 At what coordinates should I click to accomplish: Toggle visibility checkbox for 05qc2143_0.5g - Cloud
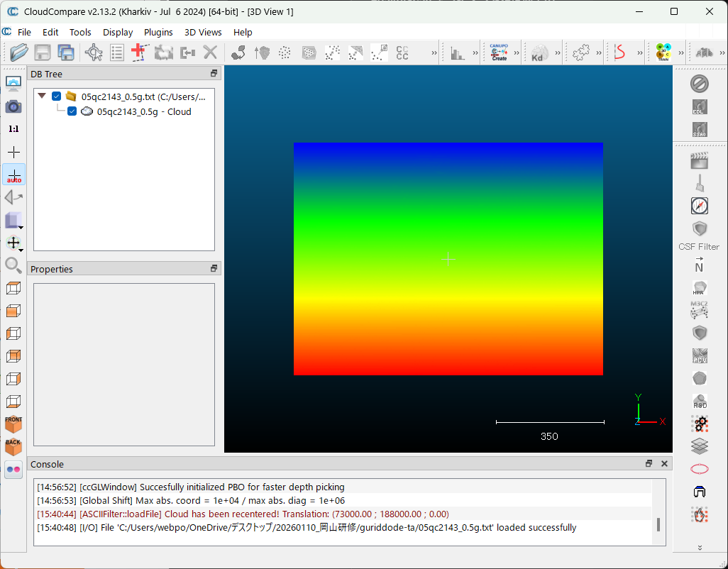(x=72, y=111)
